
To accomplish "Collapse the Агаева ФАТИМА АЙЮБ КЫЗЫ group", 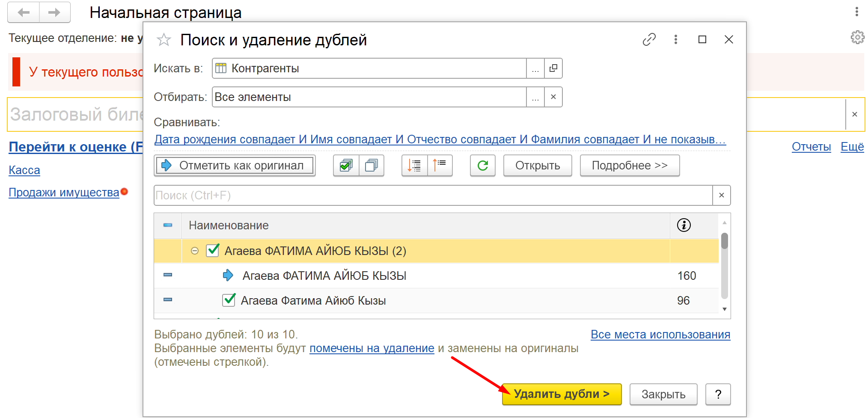I will pos(195,251).
